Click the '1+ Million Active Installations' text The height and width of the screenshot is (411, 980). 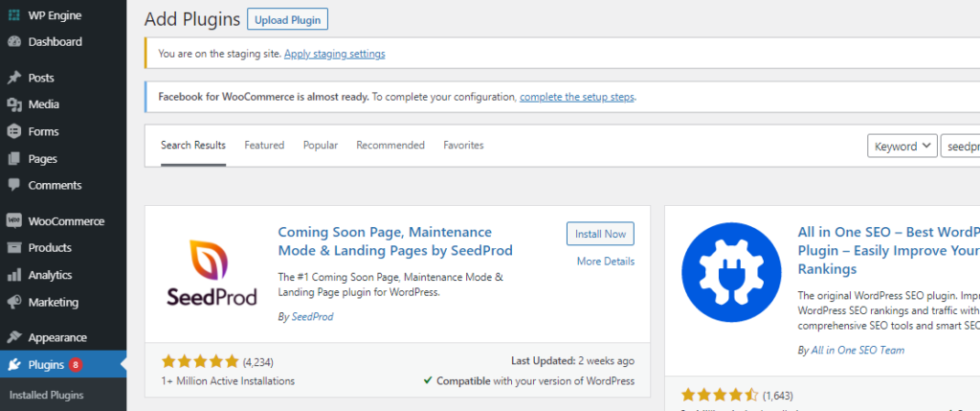(x=228, y=381)
